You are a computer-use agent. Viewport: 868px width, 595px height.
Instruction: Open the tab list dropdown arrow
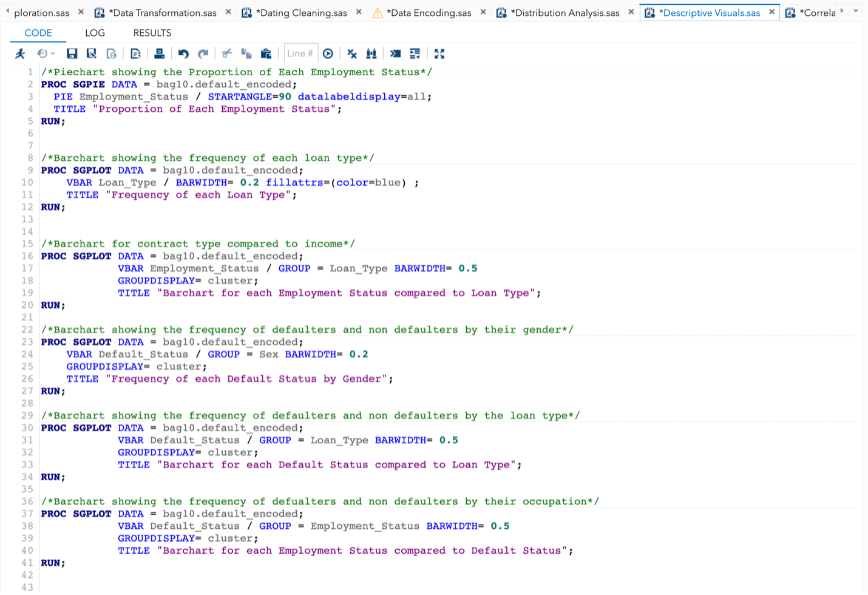pos(856,12)
